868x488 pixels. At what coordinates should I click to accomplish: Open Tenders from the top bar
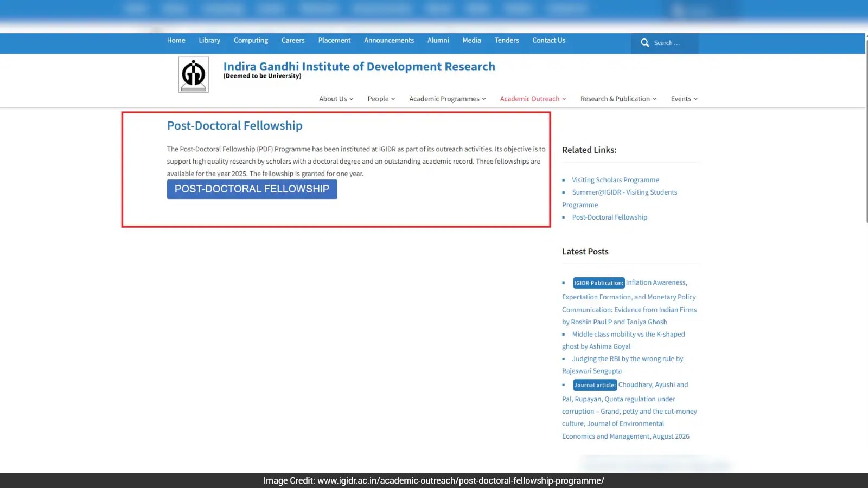(507, 41)
